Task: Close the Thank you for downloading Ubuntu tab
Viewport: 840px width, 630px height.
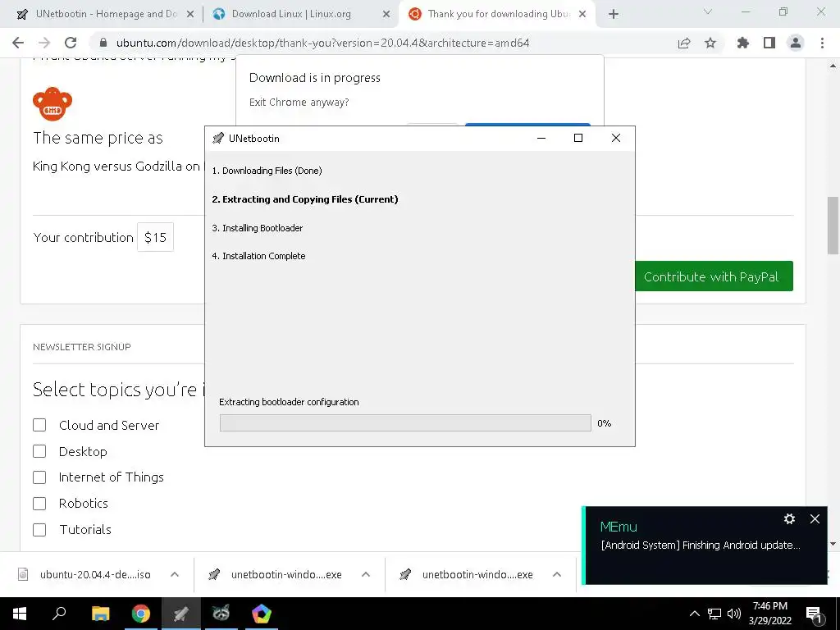Action: (x=582, y=15)
